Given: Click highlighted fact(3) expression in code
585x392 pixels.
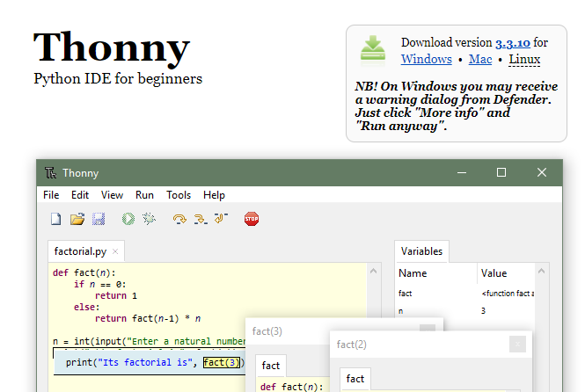Looking at the screenshot, I should point(222,362).
